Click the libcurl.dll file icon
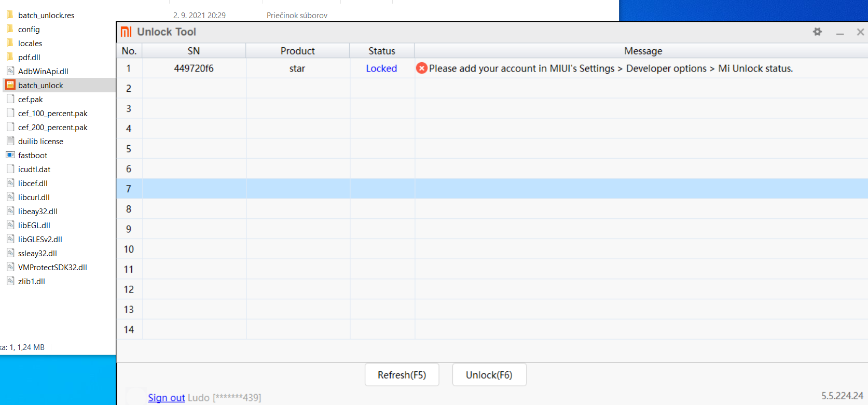This screenshot has height=405, width=868. (x=10, y=197)
